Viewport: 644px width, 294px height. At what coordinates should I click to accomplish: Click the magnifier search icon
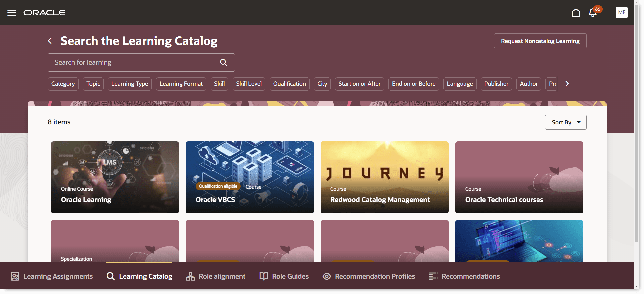(224, 62)
